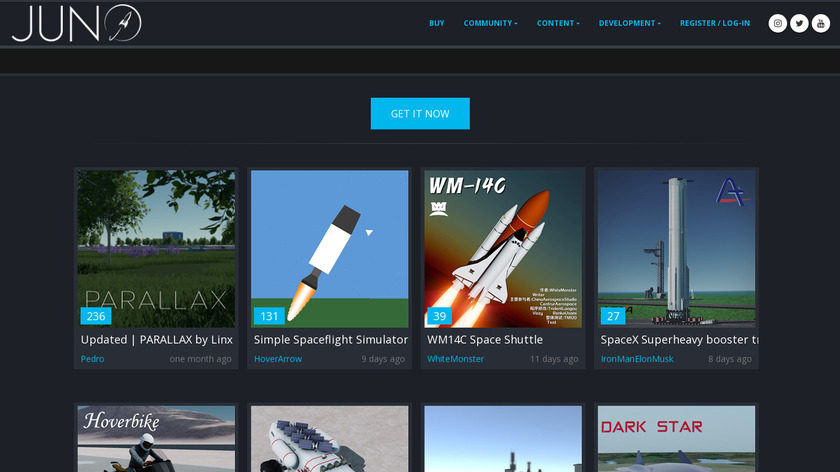840x472 pixels.
Task: Open 'Updated | PARALLAX by Linx' title
Action: 156,340
